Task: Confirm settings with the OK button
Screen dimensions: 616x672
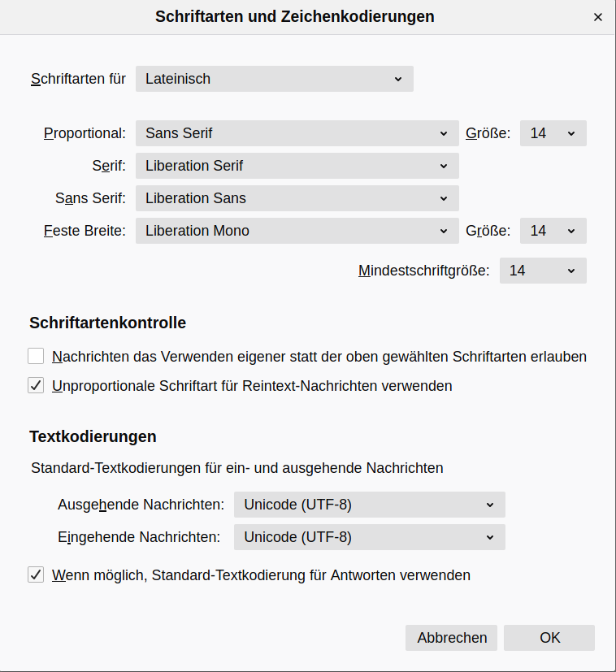Action: coord(549,638)
